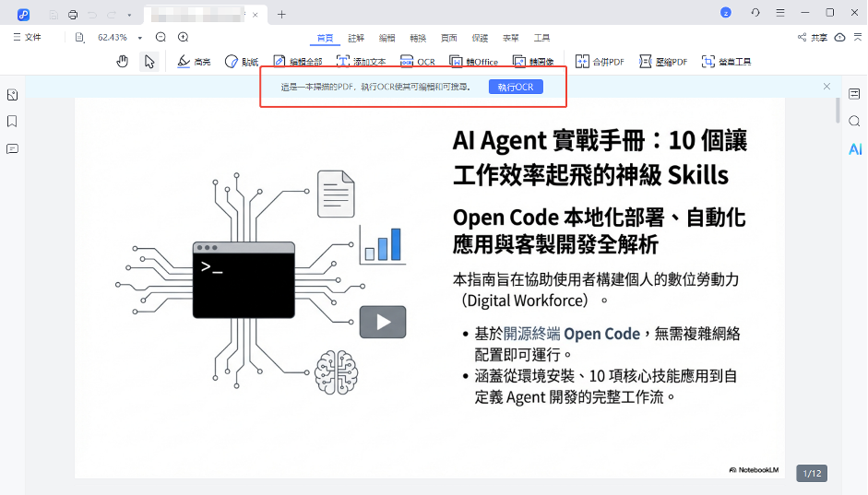Click the zoom in magnifier icon
Viewport: 868px width, 495px height.
[x=183, y=37]
